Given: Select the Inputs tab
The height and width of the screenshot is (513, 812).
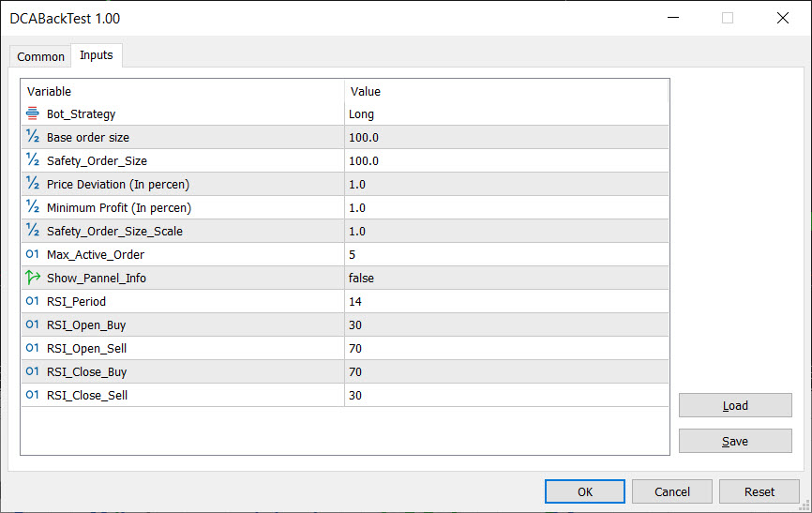Looking at the screenshot, I should [97, 55].
